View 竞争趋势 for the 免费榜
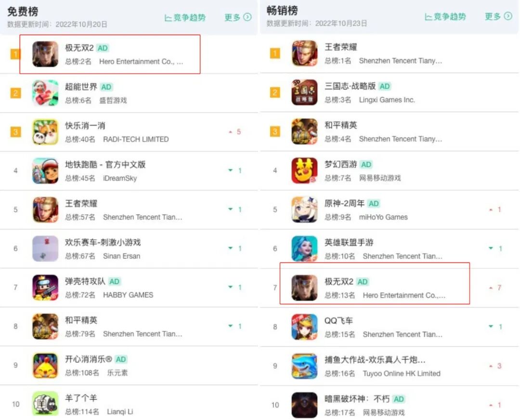The image size is (520, 420). tap(185, 18)
